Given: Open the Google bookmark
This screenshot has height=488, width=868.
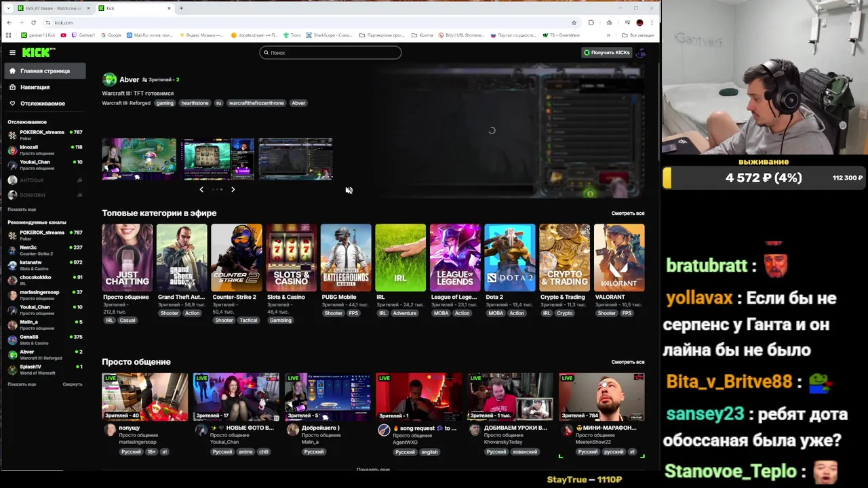Looking at the screenshot, I should (x=111, y=35).
